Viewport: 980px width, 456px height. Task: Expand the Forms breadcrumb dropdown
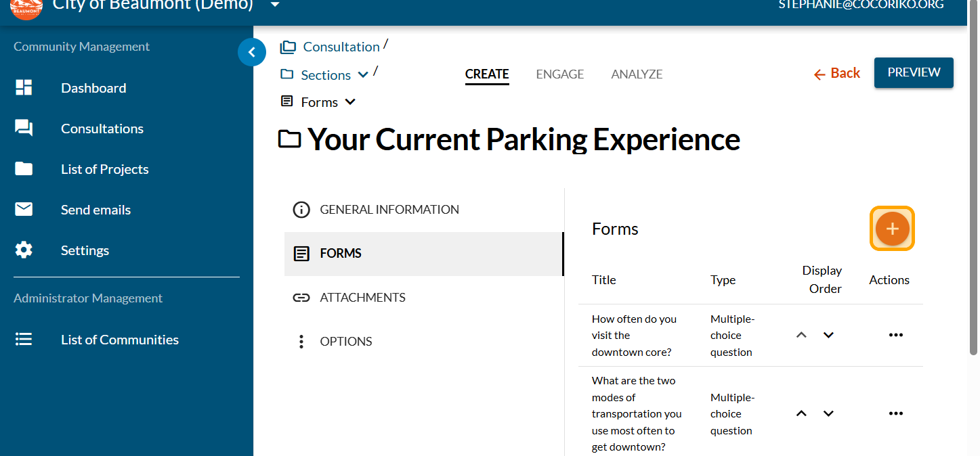(x=350, y=102)
